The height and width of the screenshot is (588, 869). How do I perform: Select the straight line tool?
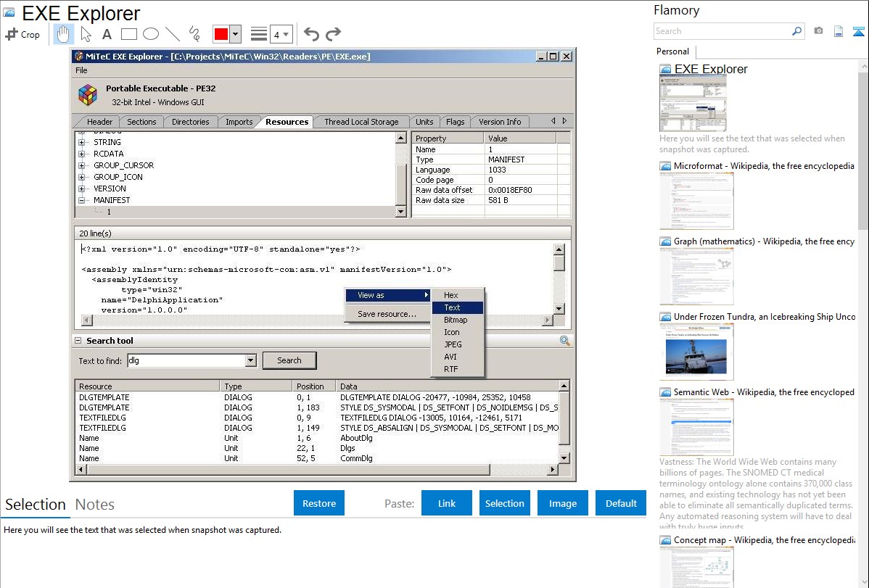173,34
